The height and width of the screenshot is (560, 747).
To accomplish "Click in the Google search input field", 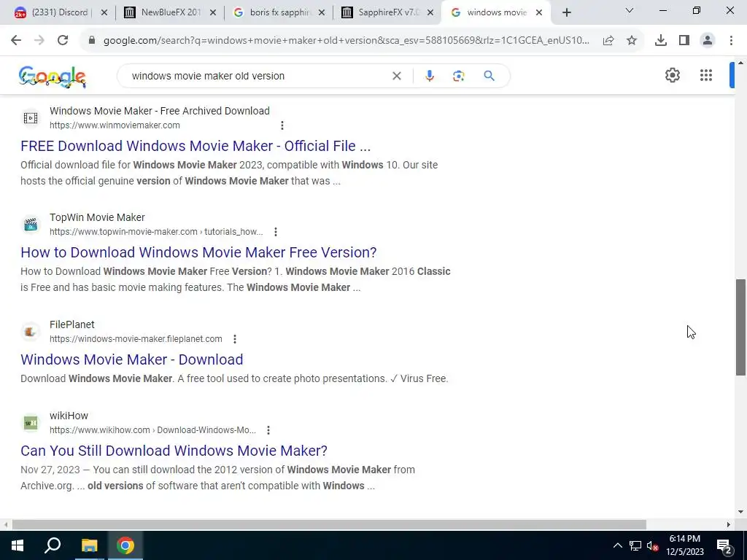I will (x=258, y=76).
